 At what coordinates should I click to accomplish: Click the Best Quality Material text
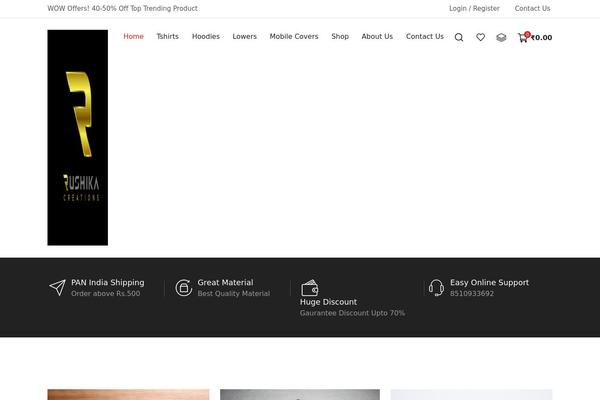[234, 294]
